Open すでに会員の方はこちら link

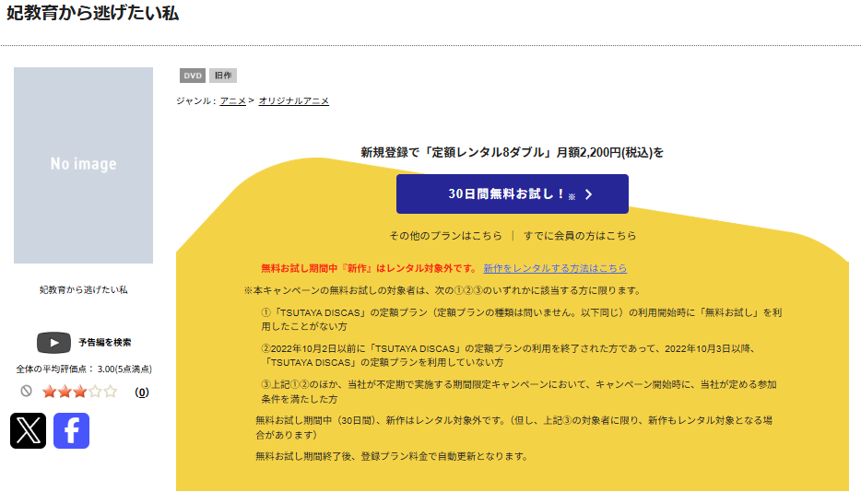(580, 236)
